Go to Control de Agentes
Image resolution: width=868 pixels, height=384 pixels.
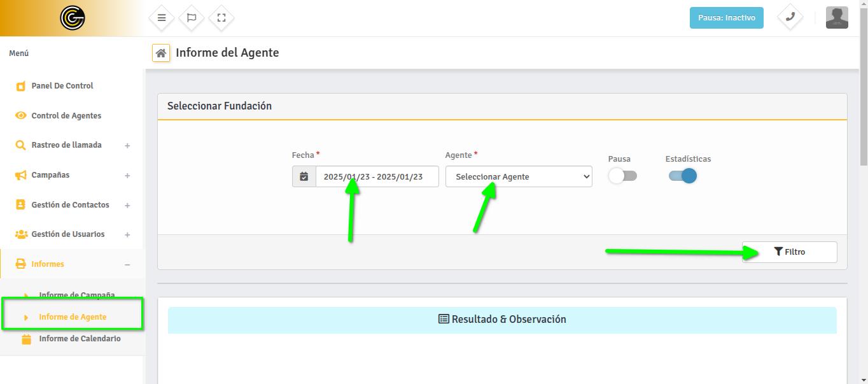[x=66, y=116]
